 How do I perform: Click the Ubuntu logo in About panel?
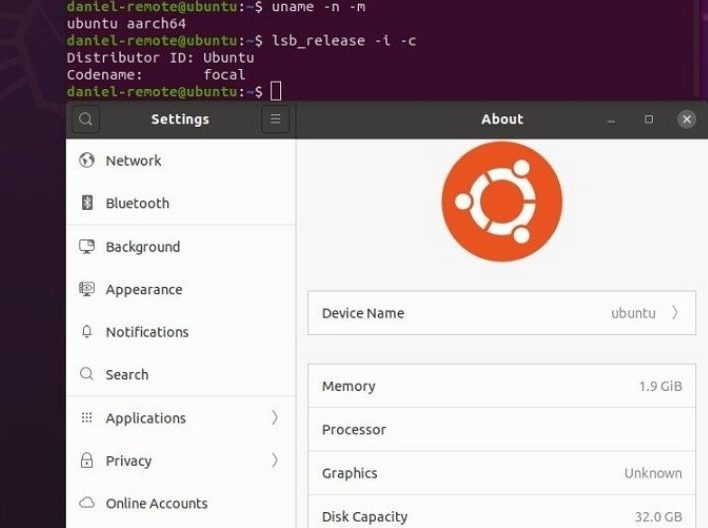point(502,201)
